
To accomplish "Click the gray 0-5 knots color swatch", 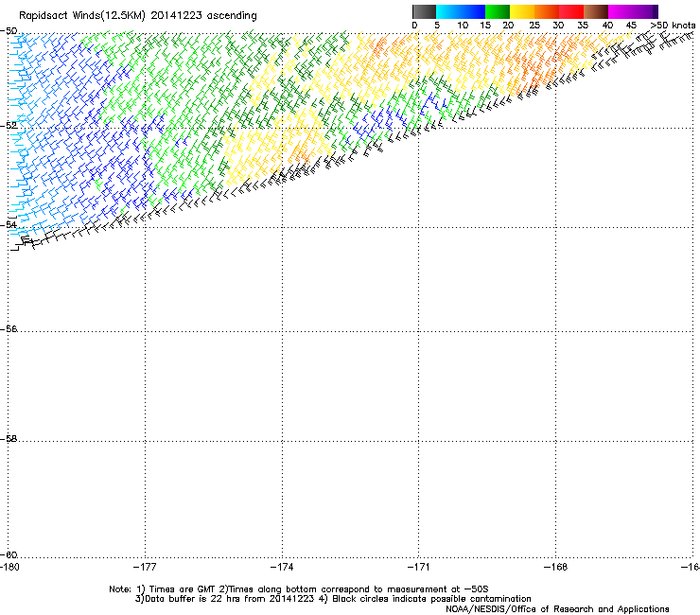I will pyautogui.click(x=424, y=11).
